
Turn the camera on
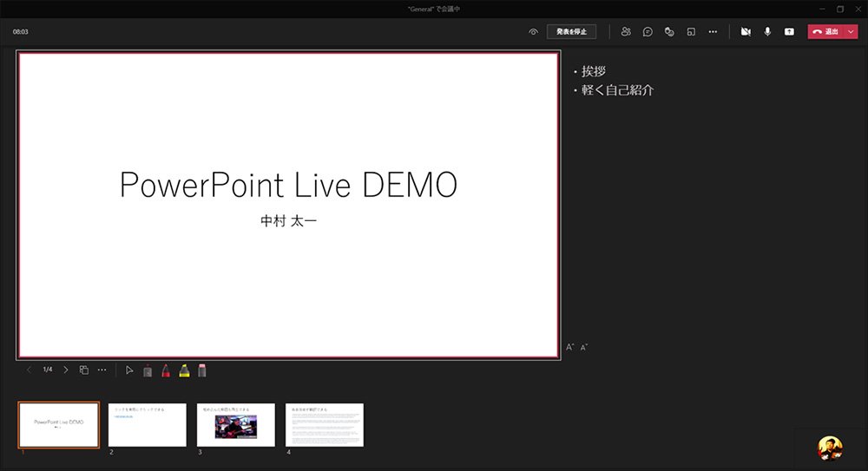(x=746, y=32)
